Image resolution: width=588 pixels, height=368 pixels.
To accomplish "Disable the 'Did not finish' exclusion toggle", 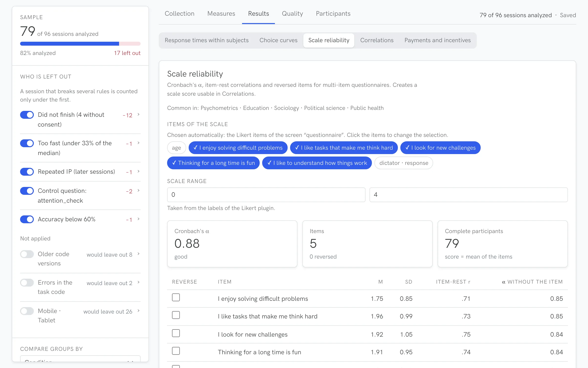I will coord(27,115).
